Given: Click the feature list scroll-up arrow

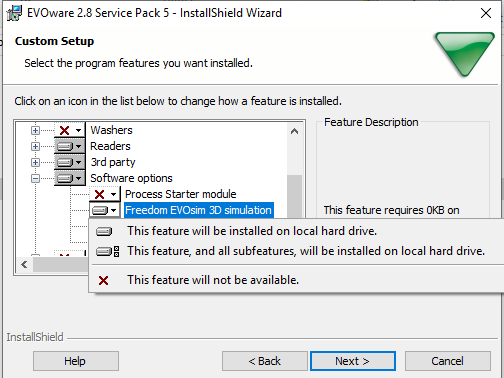Looking at the screenshot, I should (x=294, y=131).
